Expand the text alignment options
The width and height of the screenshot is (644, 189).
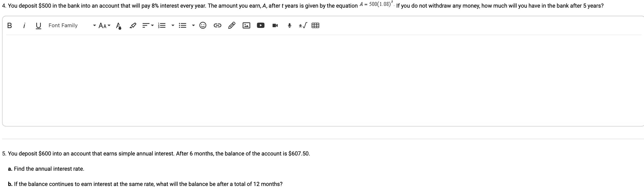152,25
